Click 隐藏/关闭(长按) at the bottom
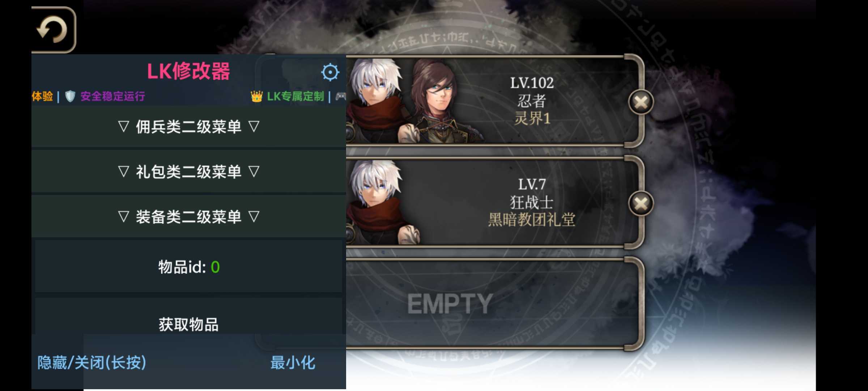Viewport: 868px width, 391px height. (92, 362)
